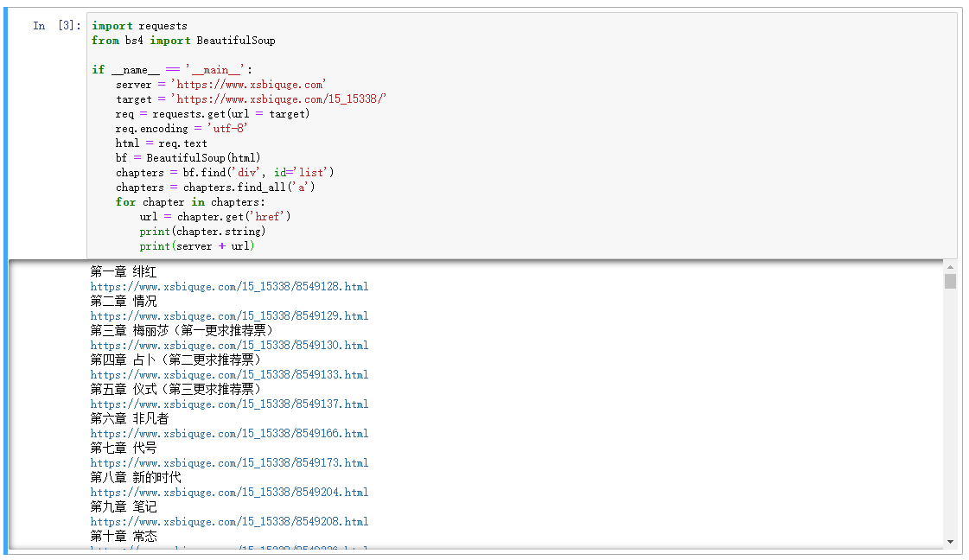Viewport: 969px width, 560px height.
Task: Click the line containing import requests
Action: coord(138,25)
